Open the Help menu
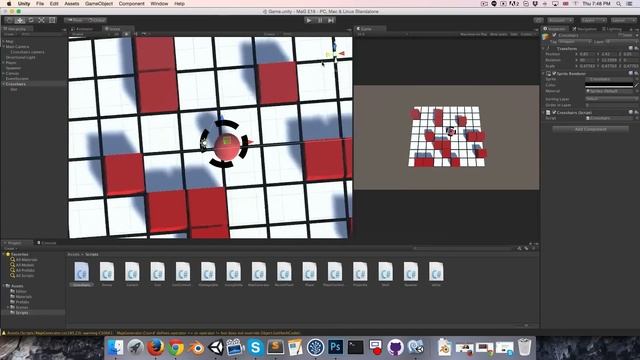 pos(179,3)
